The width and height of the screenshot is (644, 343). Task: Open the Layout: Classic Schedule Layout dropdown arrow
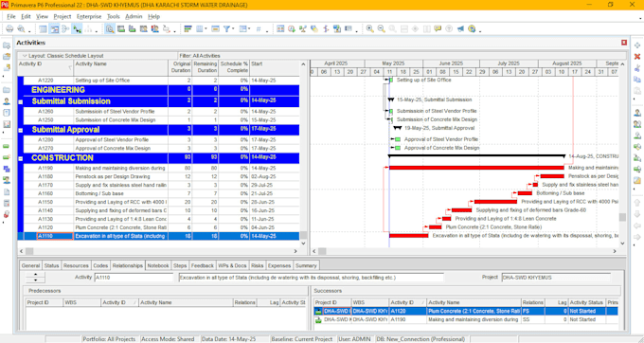coord(25,56)
